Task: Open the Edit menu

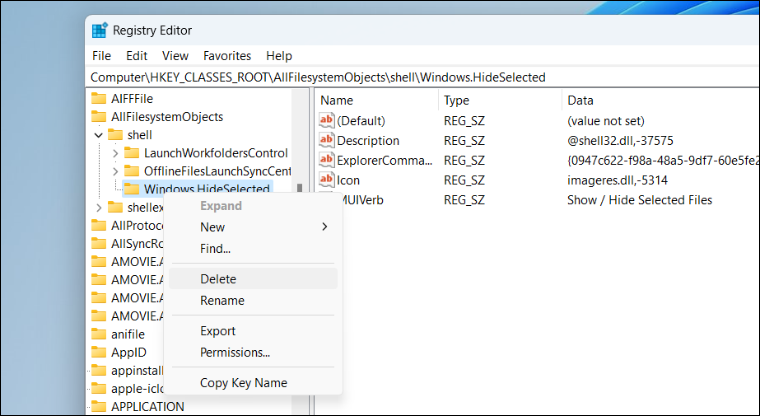Action: coord(137,56)
